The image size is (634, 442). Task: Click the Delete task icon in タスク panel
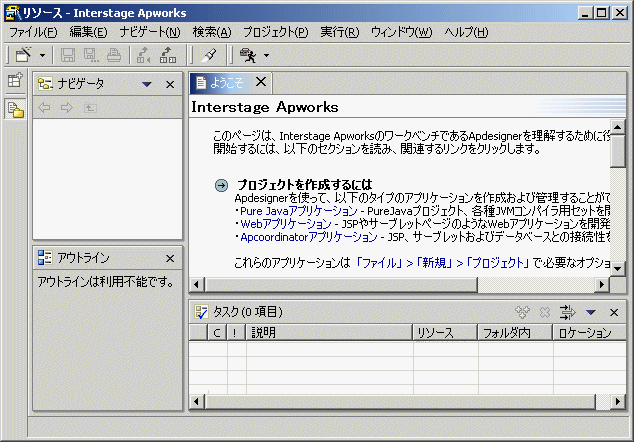545,312
